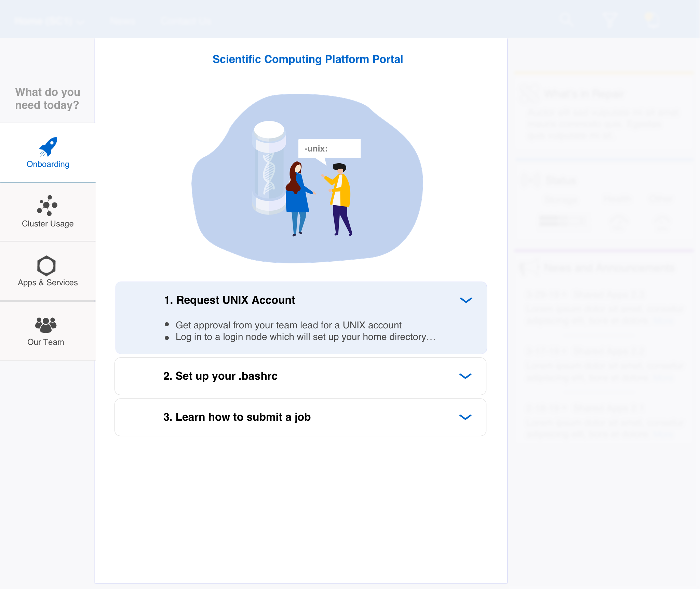
Task: Open the Cluster Usage network icon
Action: [x=48, y=206]
